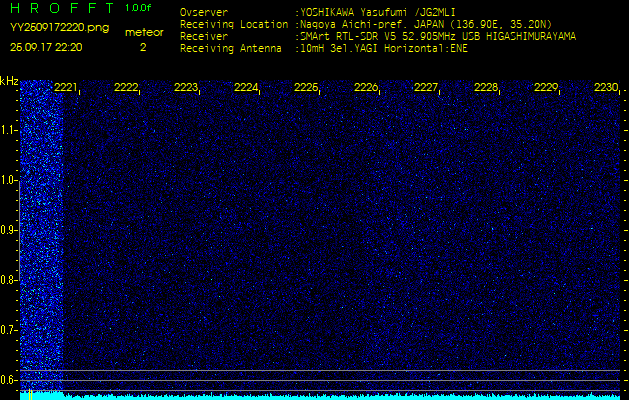The height and width of the screenshot is (400, 629).
Task: Click the cyan signal level strip at bottom
Action: tap(320, 396)
